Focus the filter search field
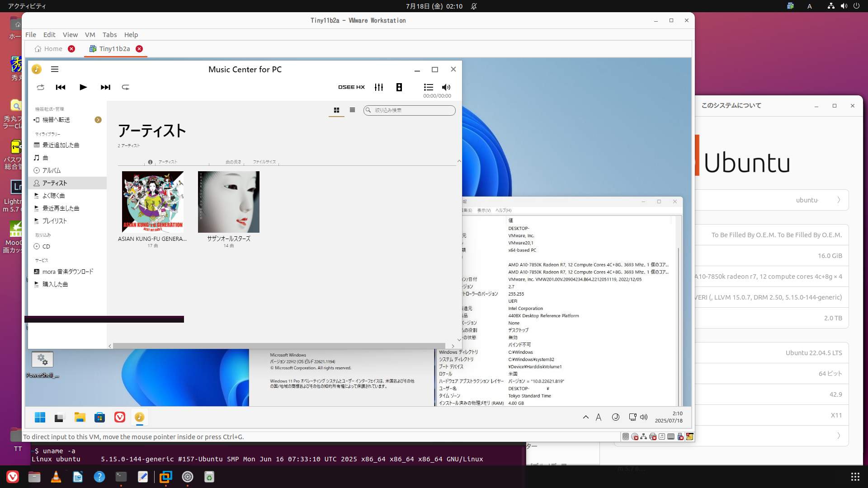This screenshot has width=868, height=488. pyautogui.click(x=409, y=110)
